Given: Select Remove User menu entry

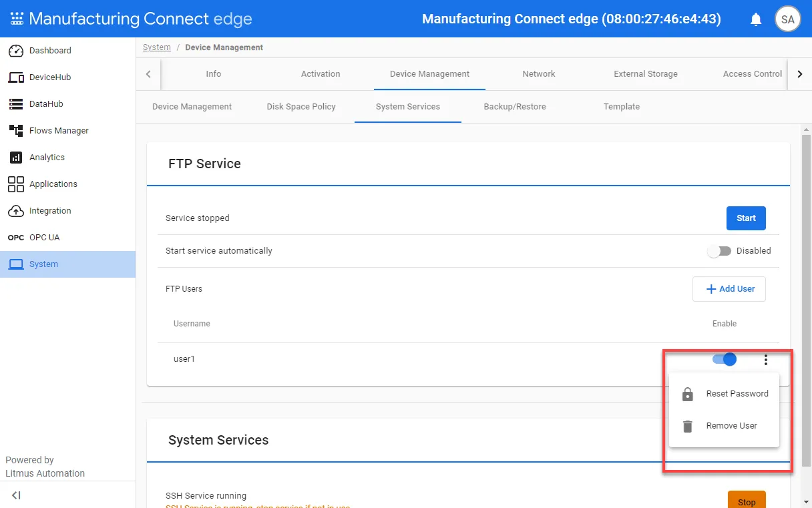Looking at the screenshot, I should 724,426.
